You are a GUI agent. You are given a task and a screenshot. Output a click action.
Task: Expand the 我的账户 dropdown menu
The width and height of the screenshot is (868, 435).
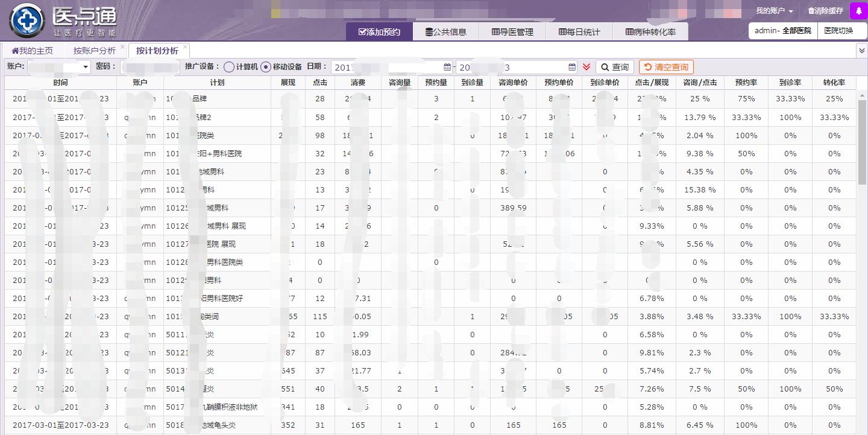[x=775, y=11]
